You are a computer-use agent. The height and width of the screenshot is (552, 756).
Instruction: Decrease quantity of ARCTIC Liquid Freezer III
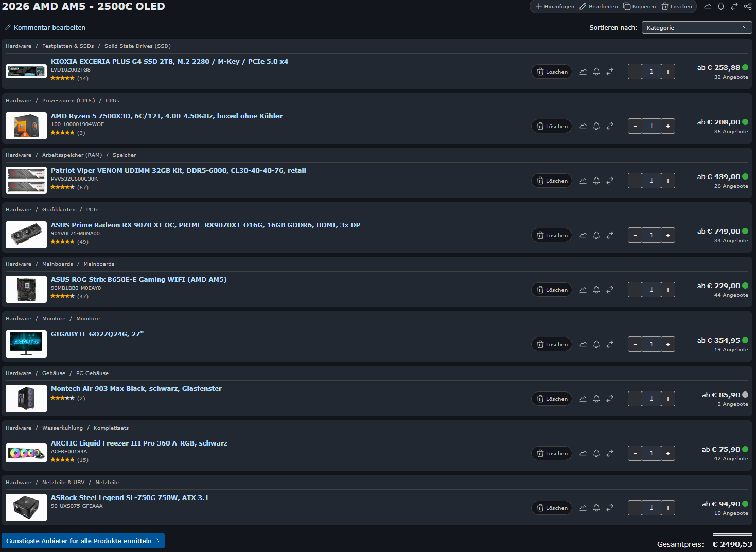pyautogui.click(x=635, y=453)
